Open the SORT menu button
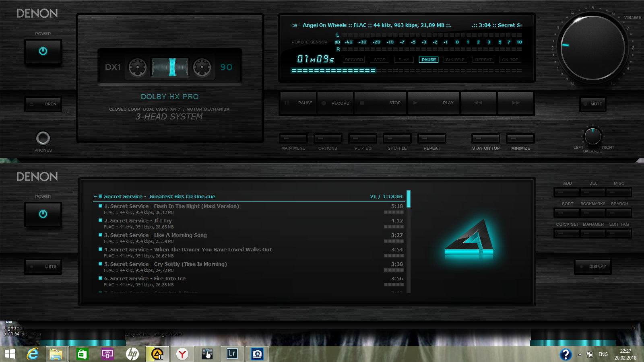The height and width of the screenshot is (362, 644). point(567,213)
